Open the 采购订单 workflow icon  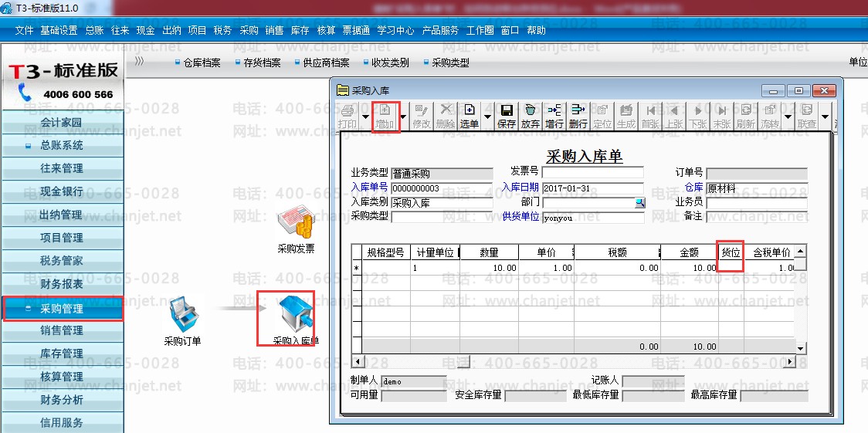183,321
